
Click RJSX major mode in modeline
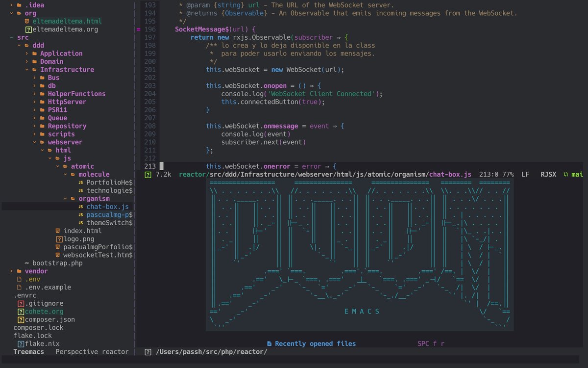548,174
